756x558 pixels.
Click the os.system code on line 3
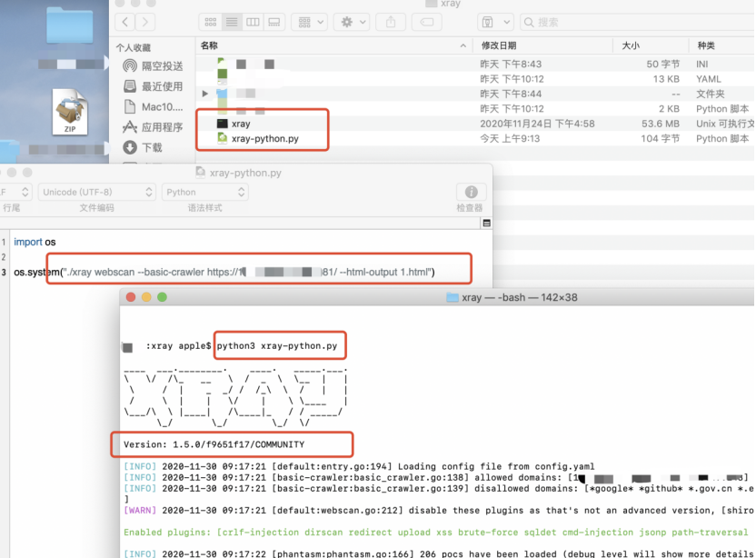pos(224,272)
